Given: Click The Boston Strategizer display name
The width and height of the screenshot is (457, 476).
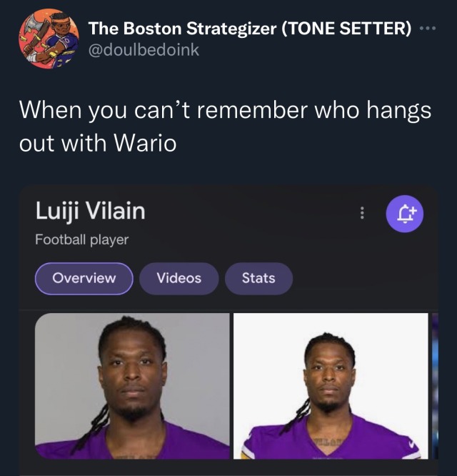Looking at the screenshot, I should pos(250,29).
